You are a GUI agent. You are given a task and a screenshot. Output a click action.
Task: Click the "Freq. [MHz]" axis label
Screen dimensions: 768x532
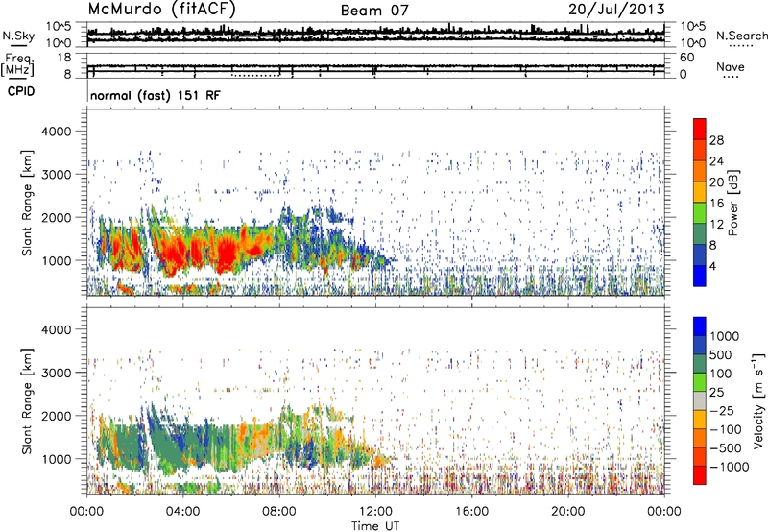(x=17, y=64)
